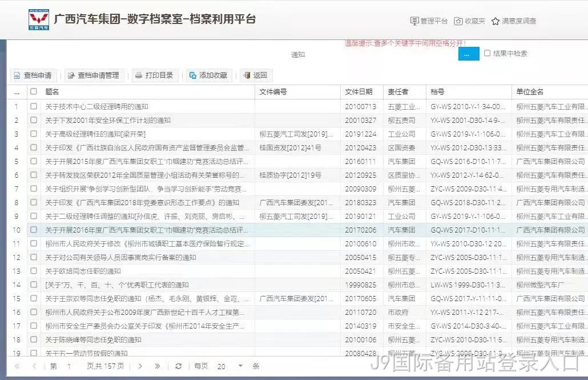Select checkbox for row 8
The image size is (588, 380).
(34, 202)
